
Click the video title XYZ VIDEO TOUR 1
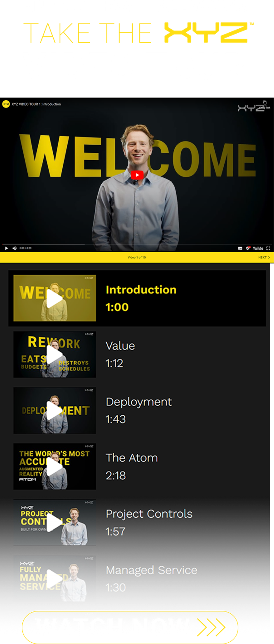click(36, 104)
